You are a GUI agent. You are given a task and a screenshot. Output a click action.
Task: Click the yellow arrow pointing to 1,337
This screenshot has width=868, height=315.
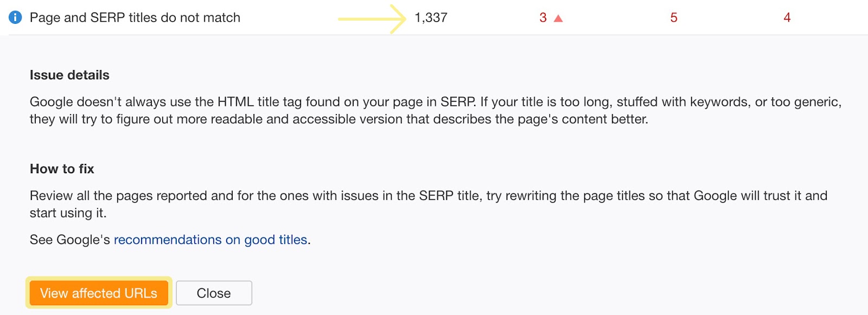372,18
